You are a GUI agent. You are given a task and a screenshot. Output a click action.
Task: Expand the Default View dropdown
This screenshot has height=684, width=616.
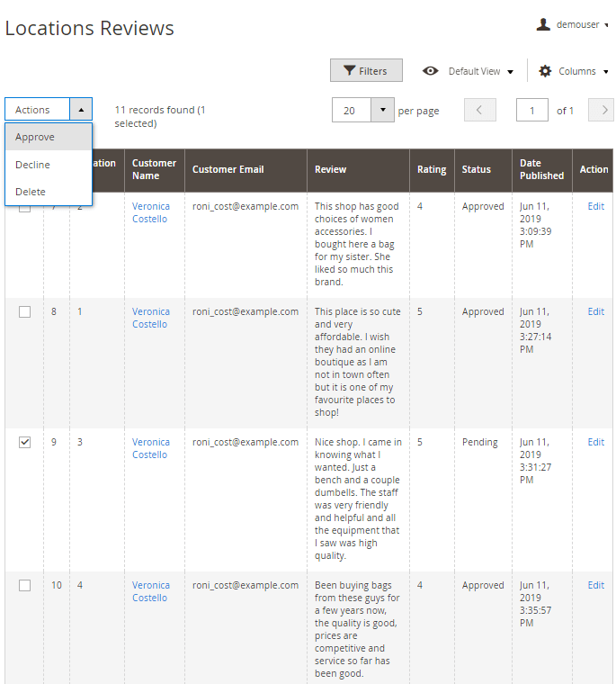(510, 72)
